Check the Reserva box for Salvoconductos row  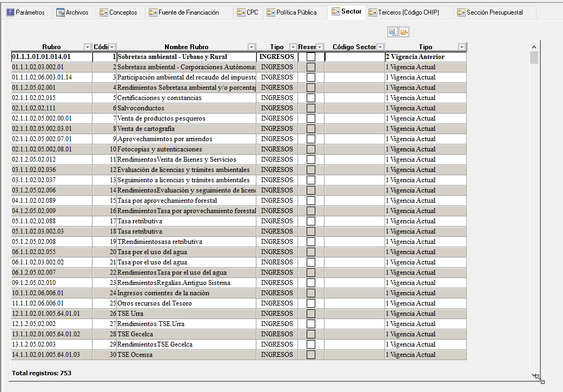point(311,108)
